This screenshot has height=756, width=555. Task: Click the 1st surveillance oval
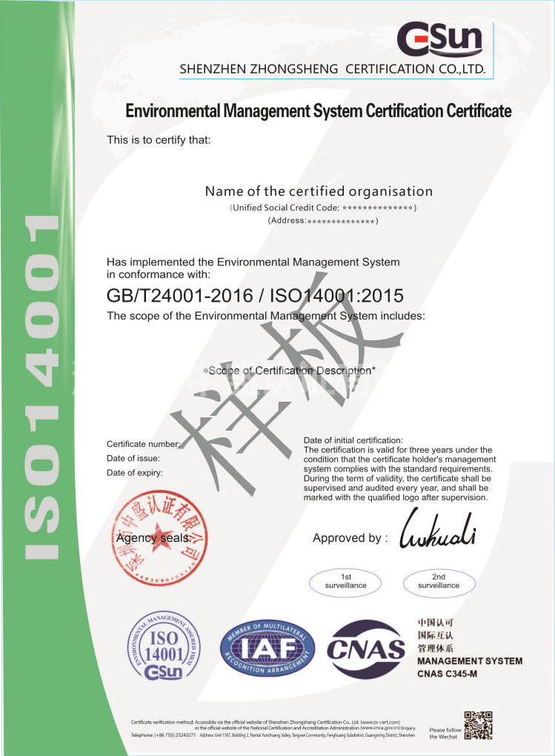tap(345, 582)
